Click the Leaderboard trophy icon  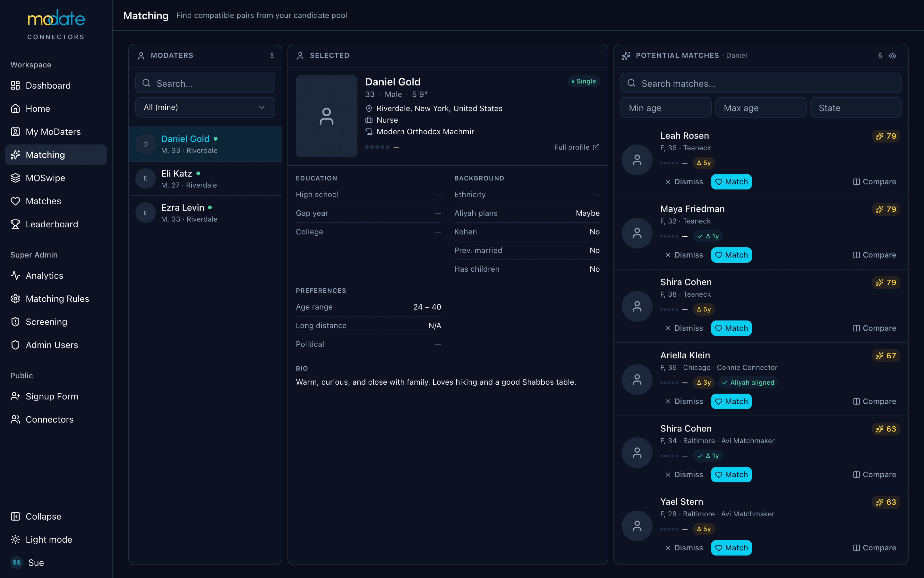[15, 224]
